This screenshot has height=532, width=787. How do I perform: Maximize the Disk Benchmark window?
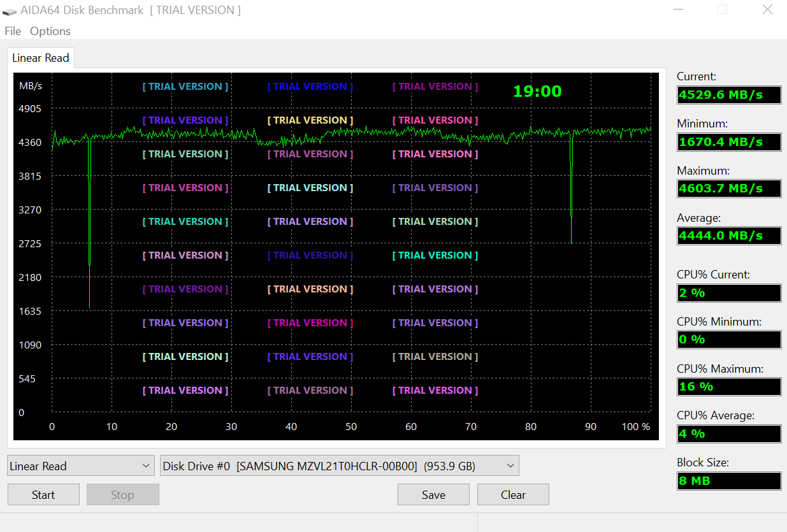click(x=722, y=10)
